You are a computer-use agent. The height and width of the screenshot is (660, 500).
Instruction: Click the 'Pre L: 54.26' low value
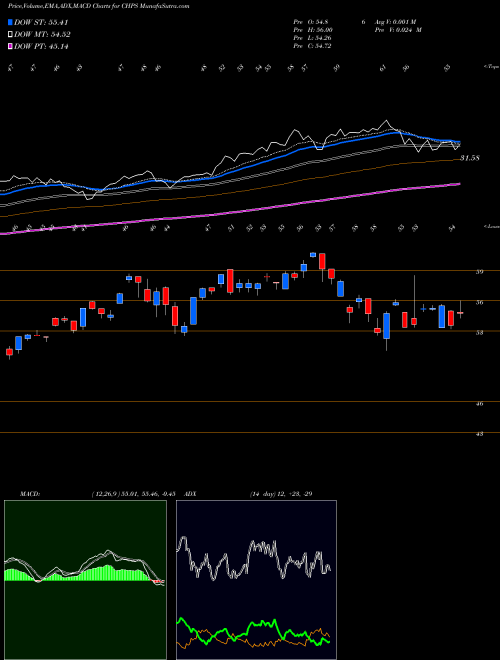(312, 38)
